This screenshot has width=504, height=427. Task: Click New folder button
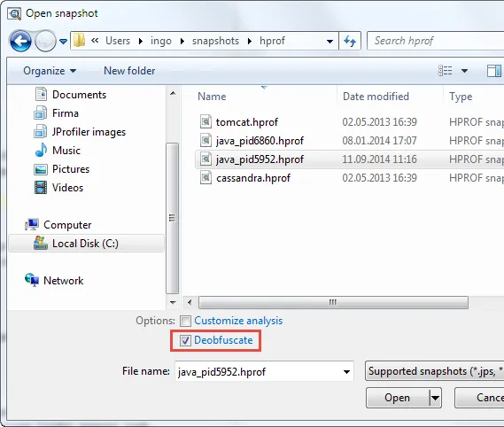point(129,71)
